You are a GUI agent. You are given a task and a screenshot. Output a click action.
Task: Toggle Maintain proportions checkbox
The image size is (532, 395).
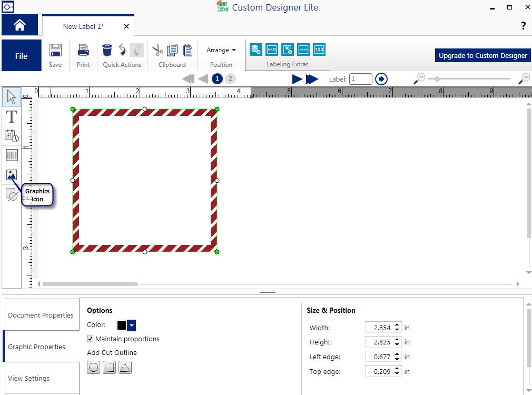point(90,339)
